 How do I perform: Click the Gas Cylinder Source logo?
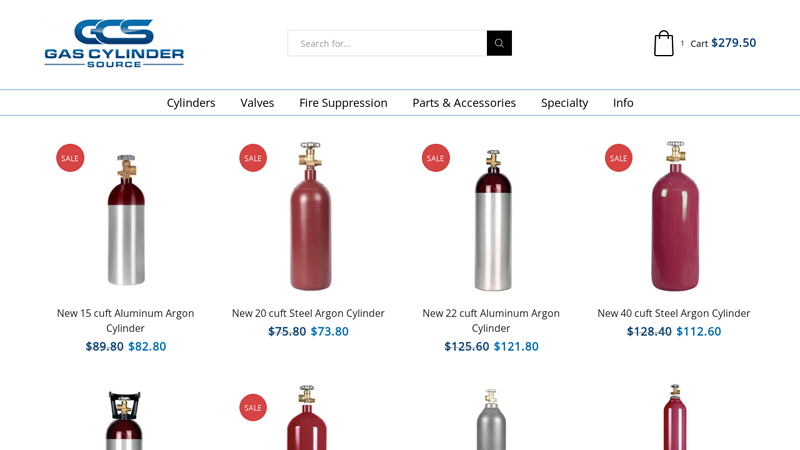coord(114,43)
